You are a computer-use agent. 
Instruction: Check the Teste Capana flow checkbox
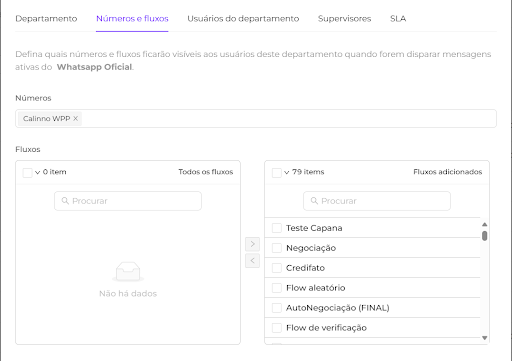pyautogui.click(x=277, y=228)
